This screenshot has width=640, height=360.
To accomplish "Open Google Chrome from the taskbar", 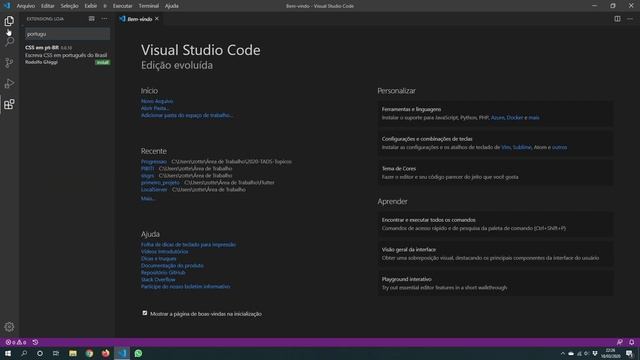I will pyautogui.click(x=89, y=353).
